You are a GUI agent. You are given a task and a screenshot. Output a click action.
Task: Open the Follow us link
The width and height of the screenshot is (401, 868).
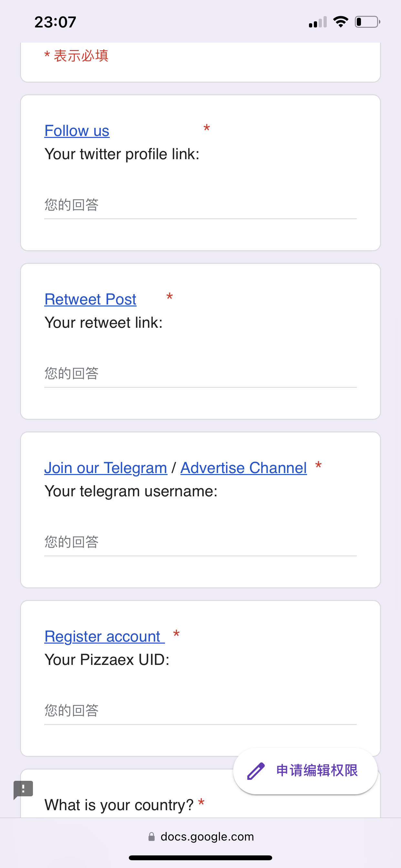pyautogui.click(x=77, y=131)
